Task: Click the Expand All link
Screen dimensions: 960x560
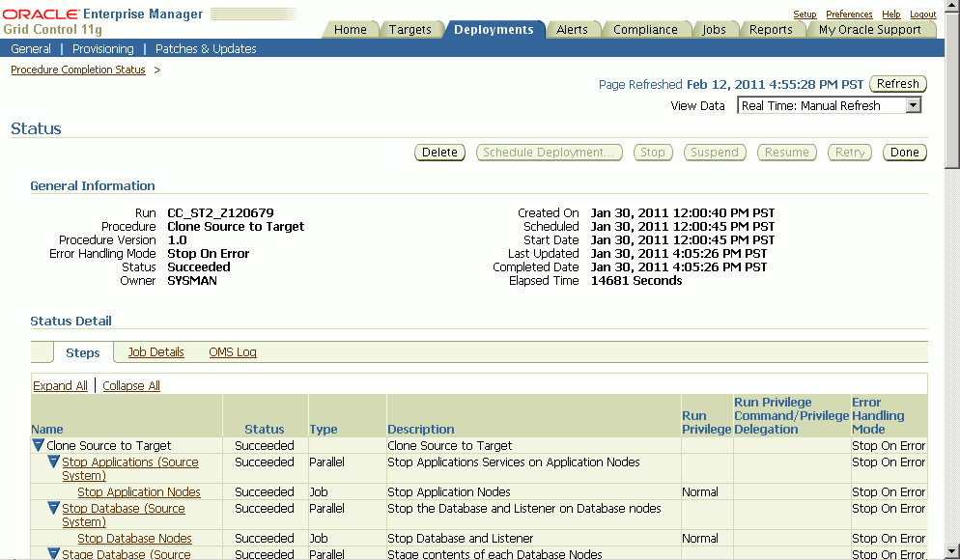Action: pos(60,385)
